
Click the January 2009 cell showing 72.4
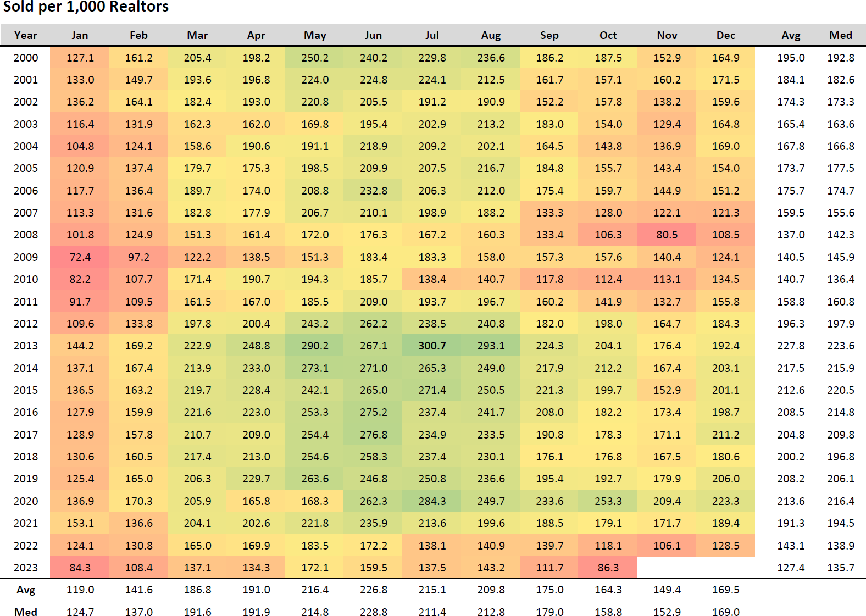tap(80, 257)
